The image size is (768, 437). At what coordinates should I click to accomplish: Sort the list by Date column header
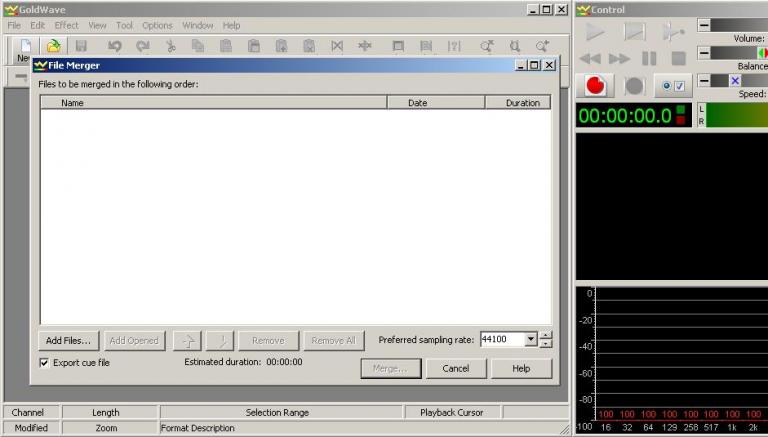[417, 103]
